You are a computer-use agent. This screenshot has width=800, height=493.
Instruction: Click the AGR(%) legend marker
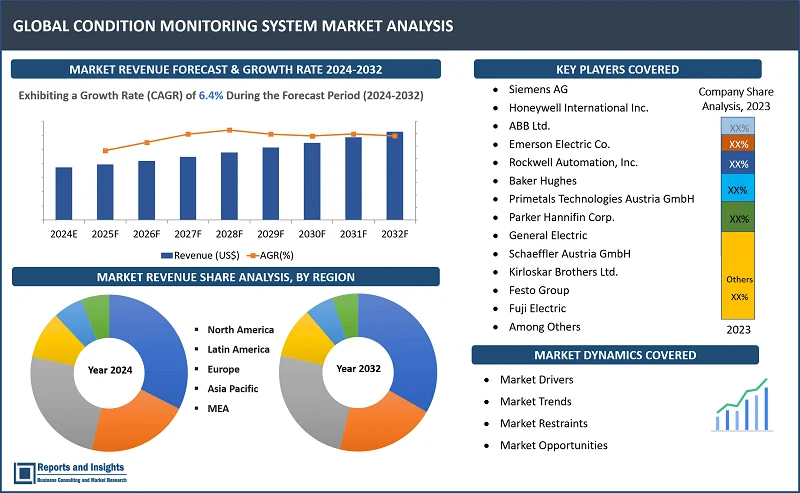[x=252, y=256]
